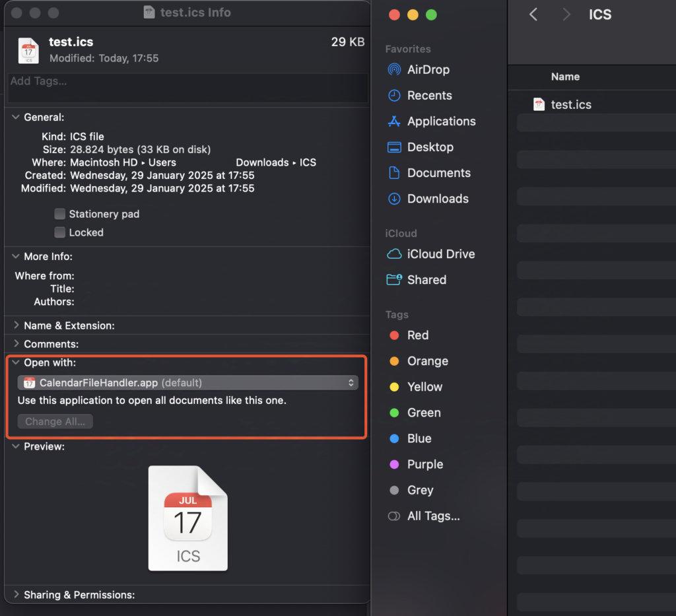Open iCloud Drive cloud icon

coord(394,254)
